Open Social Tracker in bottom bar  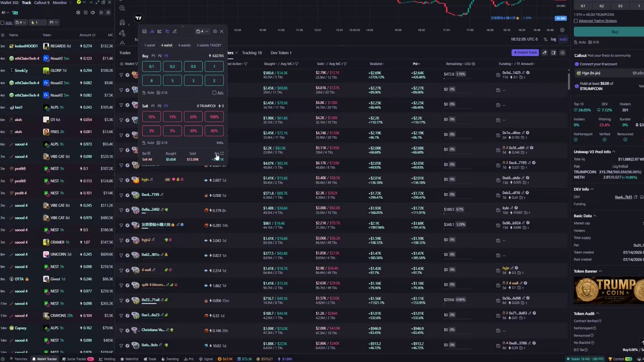77,359
